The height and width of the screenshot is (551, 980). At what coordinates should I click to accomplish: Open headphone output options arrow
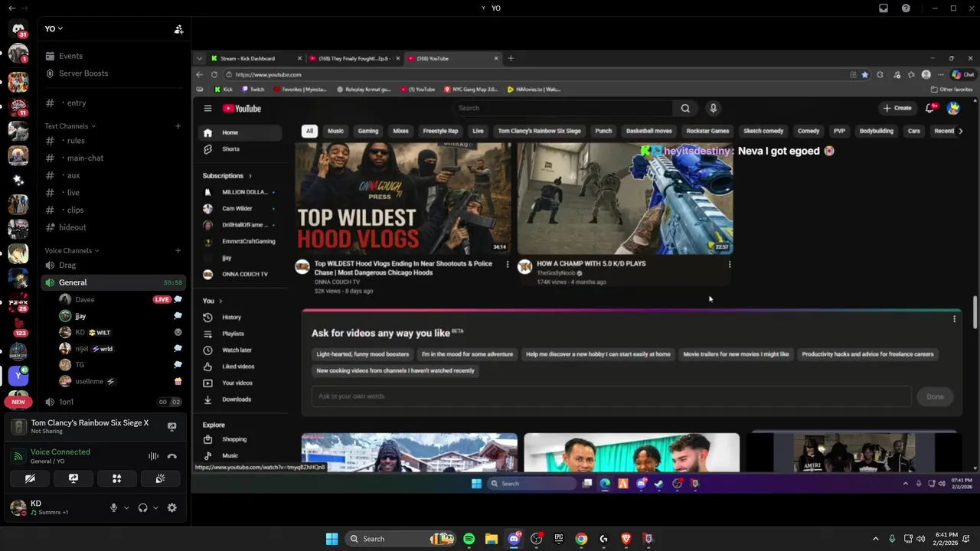point(155,507)
